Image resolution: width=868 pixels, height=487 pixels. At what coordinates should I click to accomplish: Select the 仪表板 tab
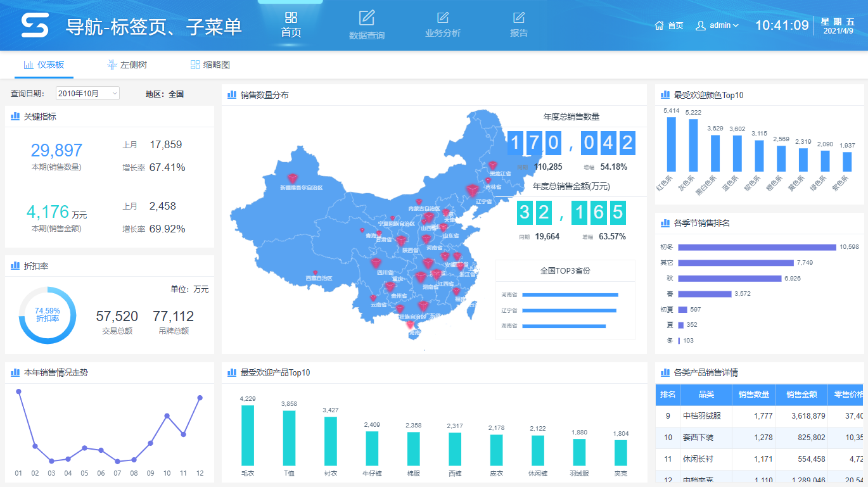pyautogui.click(x=44, y=65)
